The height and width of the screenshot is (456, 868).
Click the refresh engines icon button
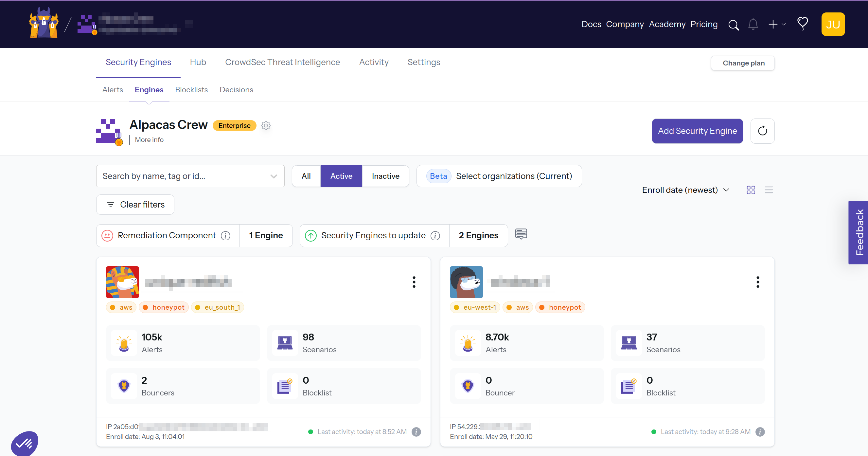tap(762, 131)
